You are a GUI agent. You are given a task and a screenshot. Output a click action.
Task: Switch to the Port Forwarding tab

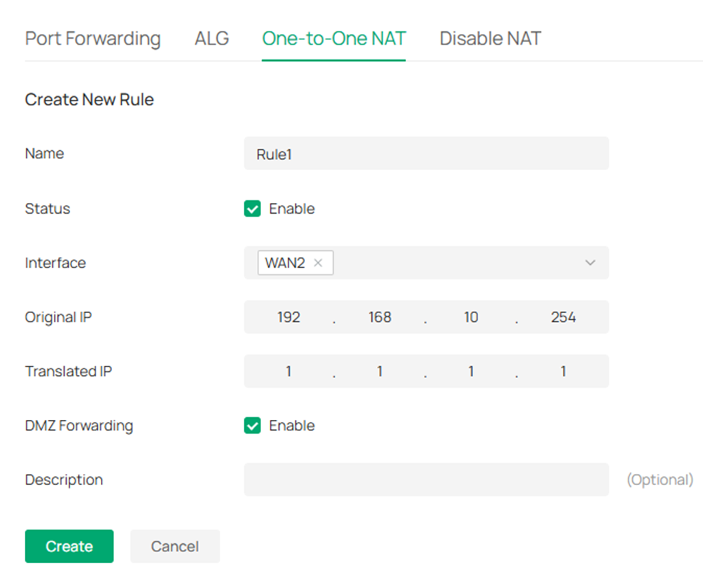point(93,38)
